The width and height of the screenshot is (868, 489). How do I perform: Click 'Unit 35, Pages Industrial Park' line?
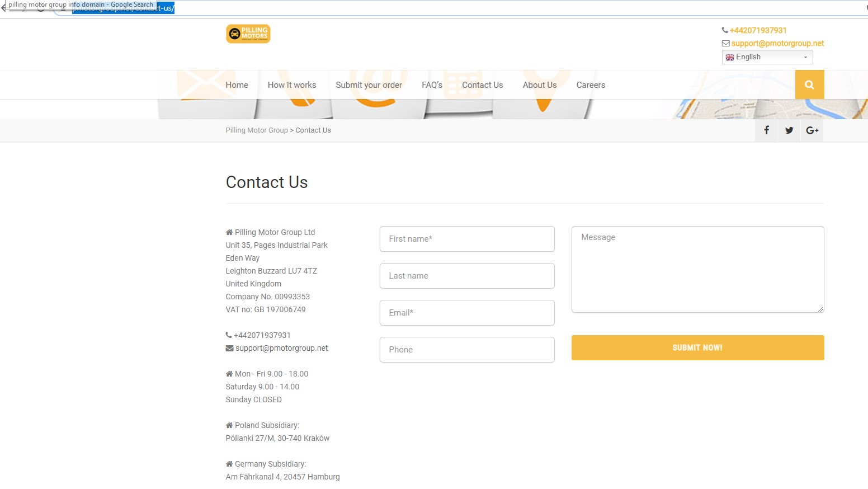click(276, 245)
